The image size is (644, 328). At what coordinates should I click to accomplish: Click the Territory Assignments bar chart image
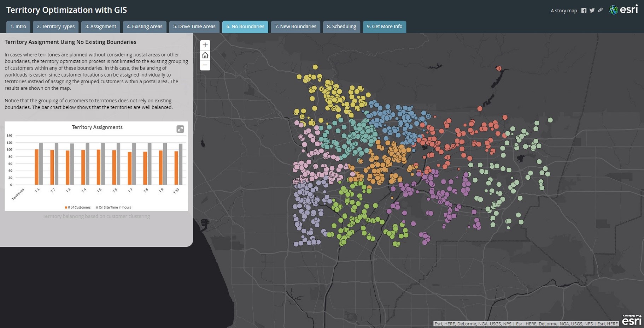[96, 166]
